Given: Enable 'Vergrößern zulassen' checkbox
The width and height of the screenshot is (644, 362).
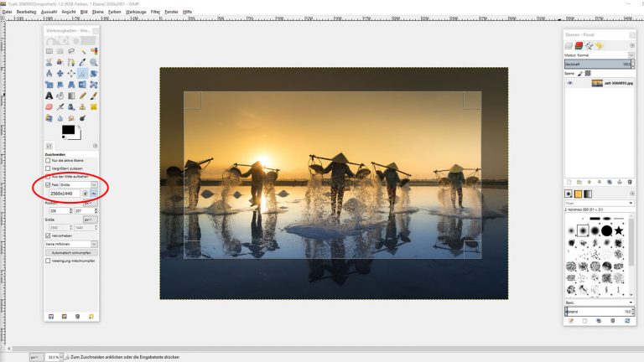Looking at the screenshot, I should tap(49, 168).
